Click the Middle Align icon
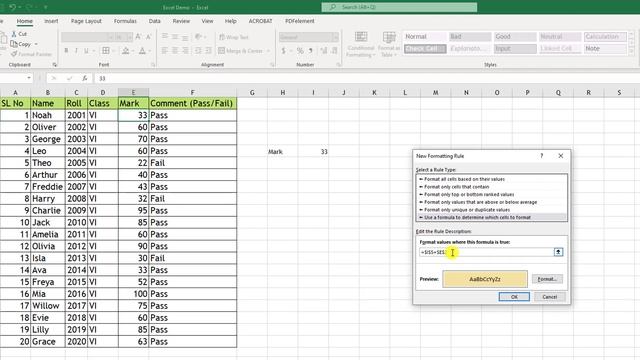This screenshot has height=360, width=640. [x=175, y=37]
